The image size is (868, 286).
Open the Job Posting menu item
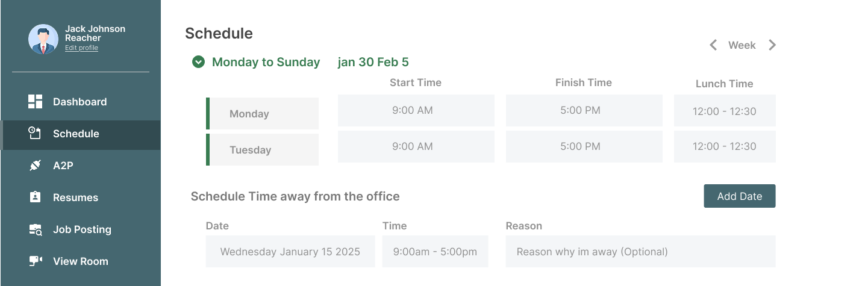pos(82,229)
